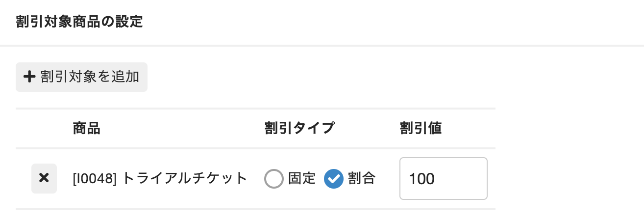644x223 pixels.
Task: Click the 商品 column header
Action: coord(86,128)
